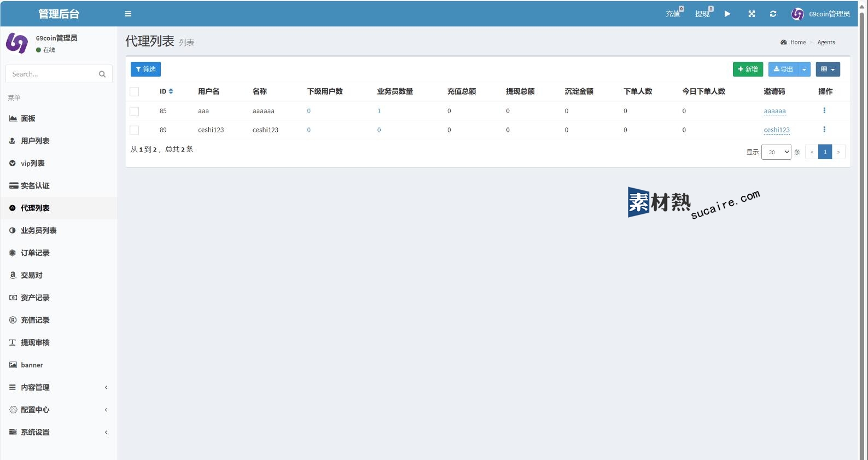This screenshot has width=868, height=460.
Task: Open row actions menu for agent aaa
Action: point(824,110)
